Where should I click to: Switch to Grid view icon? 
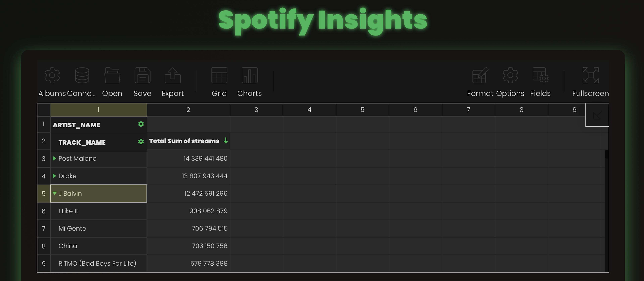[x=219, y=75]
